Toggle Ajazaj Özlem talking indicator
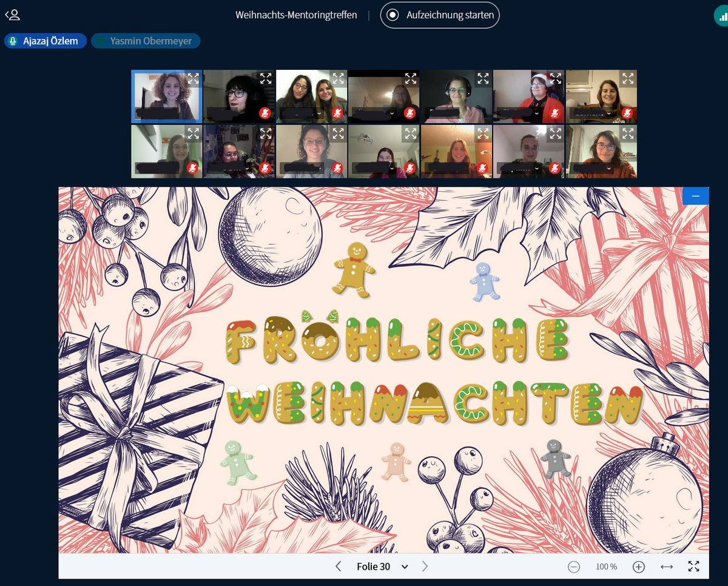 (x=45, y=41)
